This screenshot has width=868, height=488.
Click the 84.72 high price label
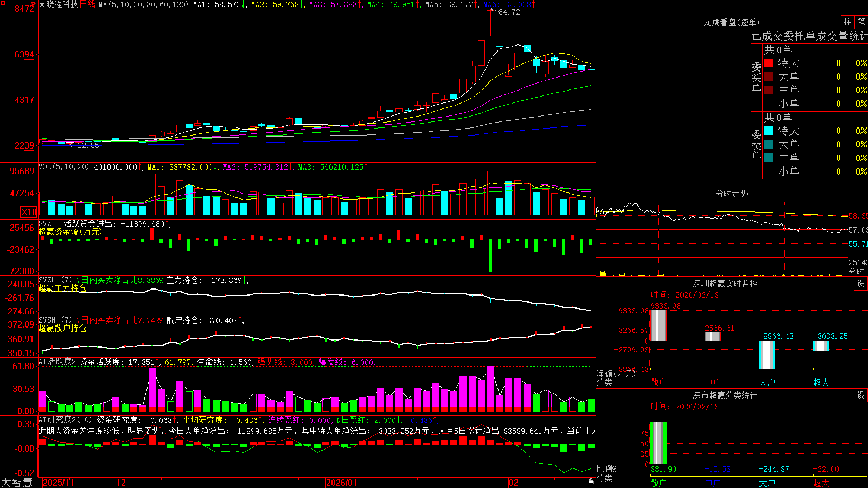click(x=509, y=12)
